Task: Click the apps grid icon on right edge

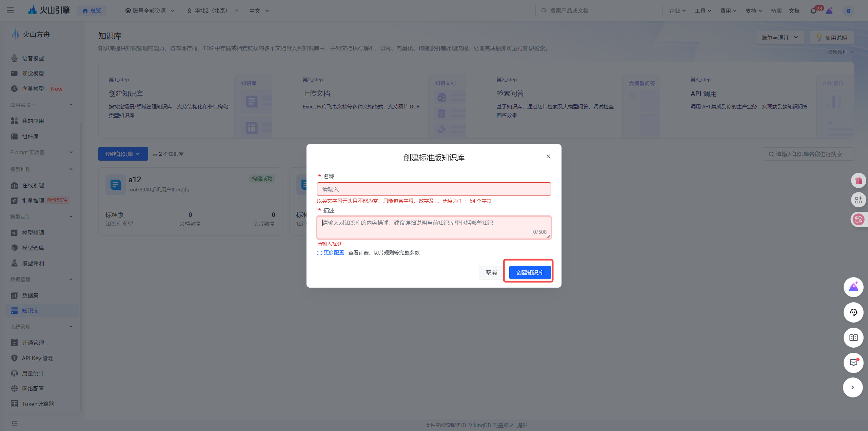Action: [x=859, y=200]
